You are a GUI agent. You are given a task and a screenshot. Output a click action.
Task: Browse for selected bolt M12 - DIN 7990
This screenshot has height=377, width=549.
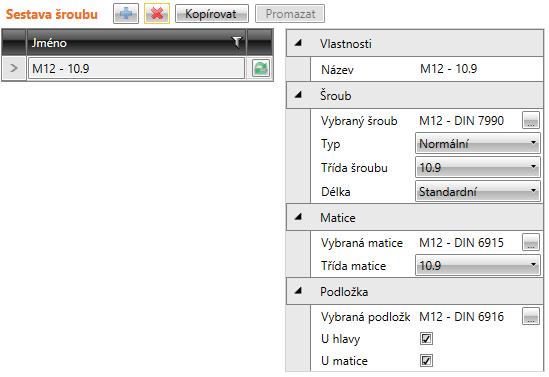[531, 120]
